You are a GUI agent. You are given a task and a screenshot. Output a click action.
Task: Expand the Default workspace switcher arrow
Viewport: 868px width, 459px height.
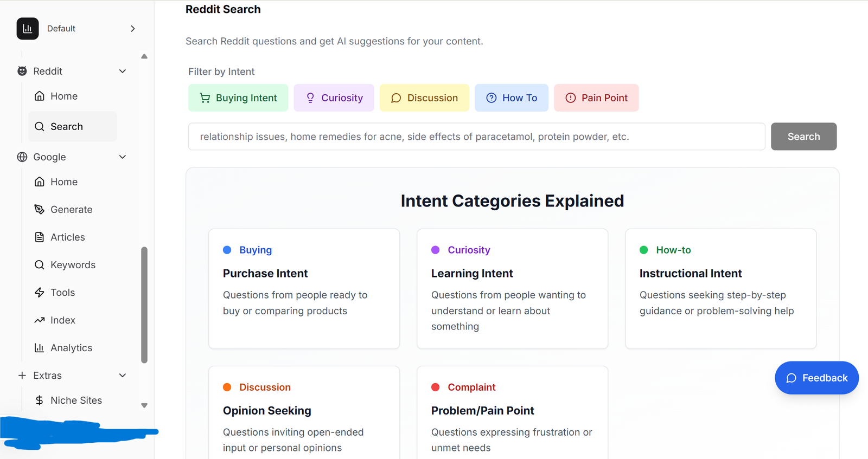[x=133, y=29]
